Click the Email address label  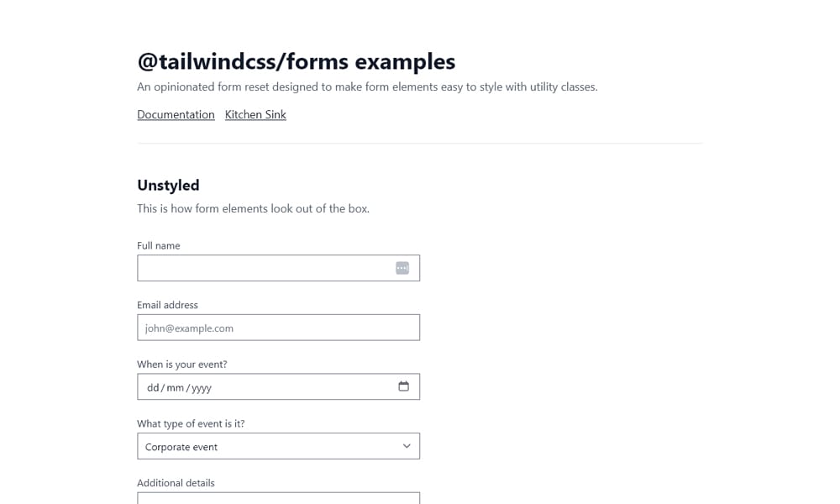[167, 304]
